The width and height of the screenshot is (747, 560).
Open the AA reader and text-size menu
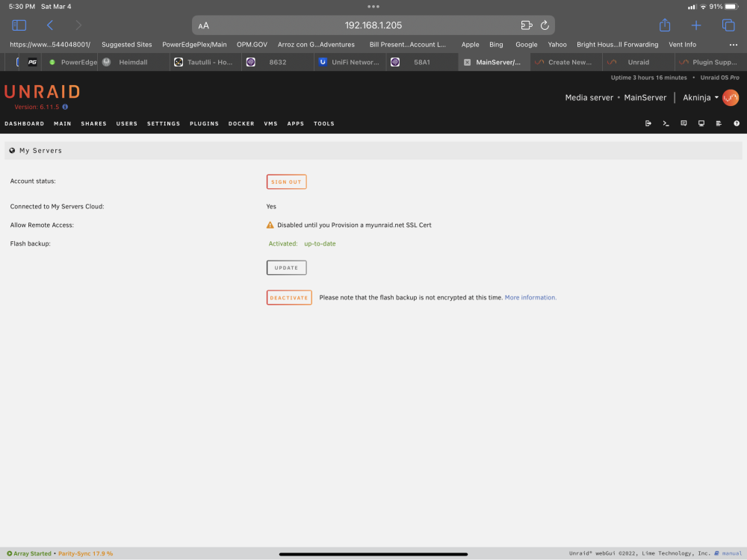coord(203,25)
